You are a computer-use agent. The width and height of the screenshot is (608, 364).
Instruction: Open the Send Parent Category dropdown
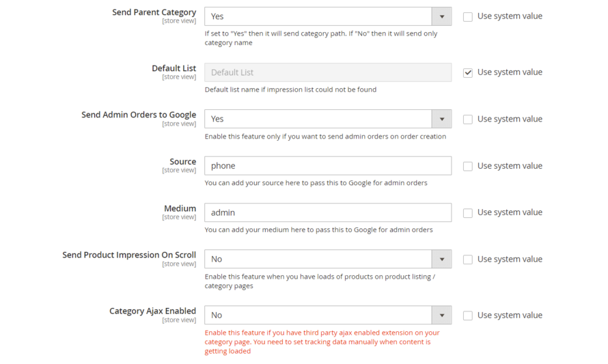tap(318, 16)
